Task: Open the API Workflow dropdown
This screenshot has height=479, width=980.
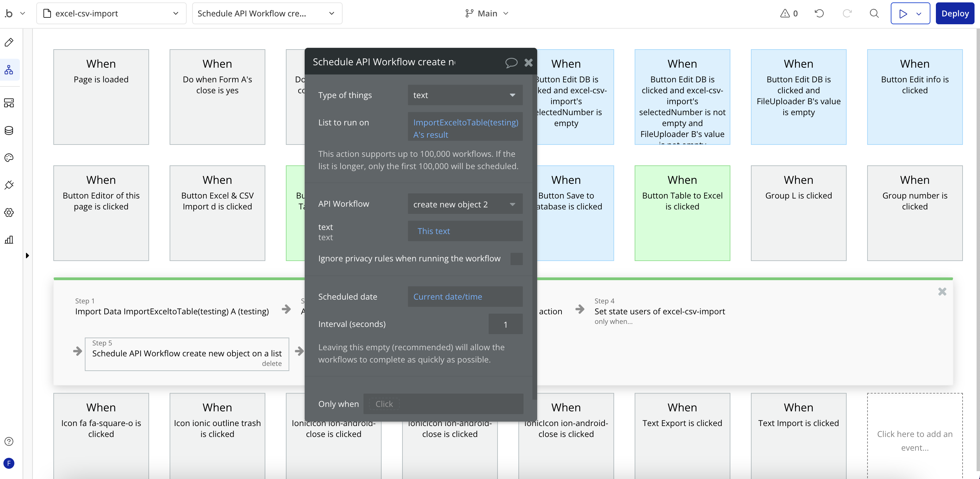Action: coord(465,204)
